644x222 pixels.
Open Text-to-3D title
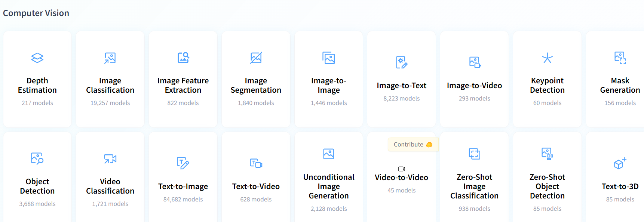tap(620, 186)
